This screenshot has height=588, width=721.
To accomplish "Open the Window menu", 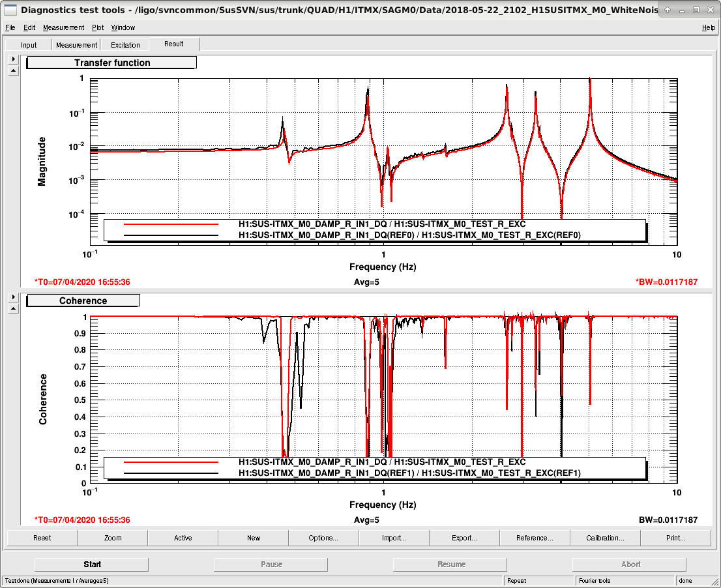I will pyautogui.click(x=123, y=27).
